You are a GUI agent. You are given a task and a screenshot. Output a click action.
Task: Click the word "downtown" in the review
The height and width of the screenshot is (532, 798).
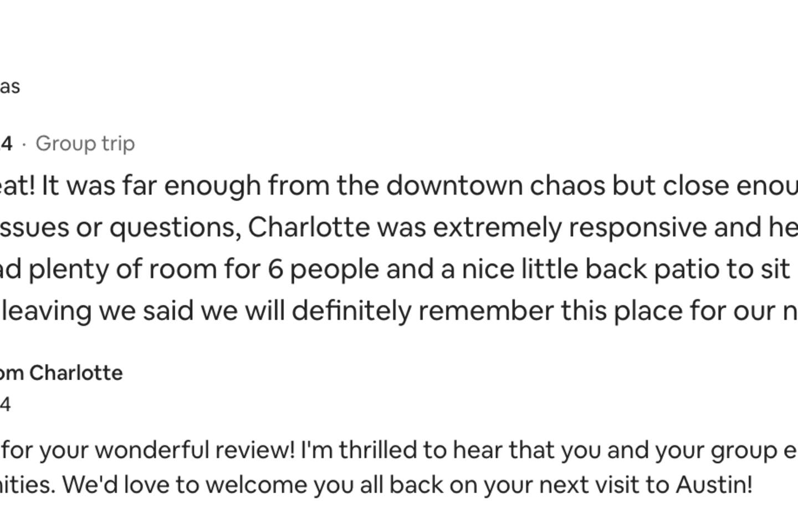pyautogui.click(x=454, y=186)
